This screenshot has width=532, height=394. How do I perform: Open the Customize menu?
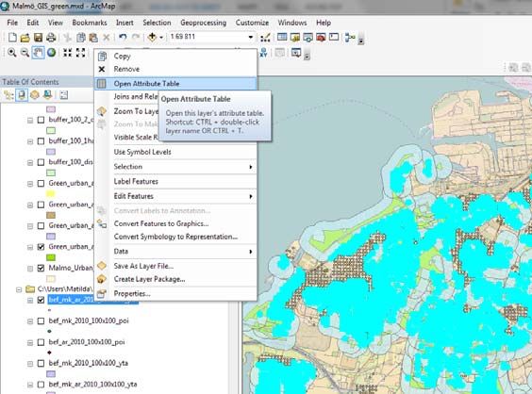click(x=252, y=23)
